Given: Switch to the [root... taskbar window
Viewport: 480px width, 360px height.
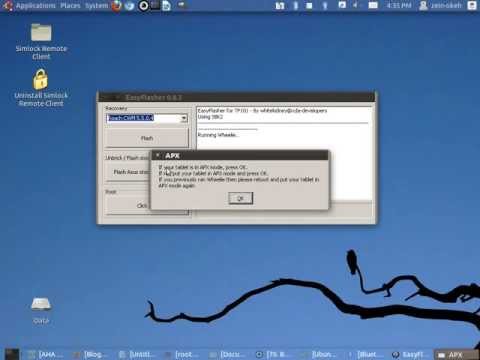Looking at the screenshot, I should [x=183, y=354].
